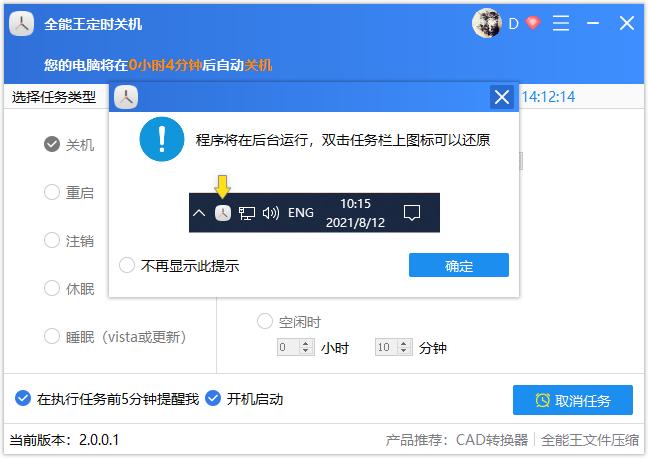Select the 关机 shutdown option
This screenshot has width=648, height=458.
(69, 145)
